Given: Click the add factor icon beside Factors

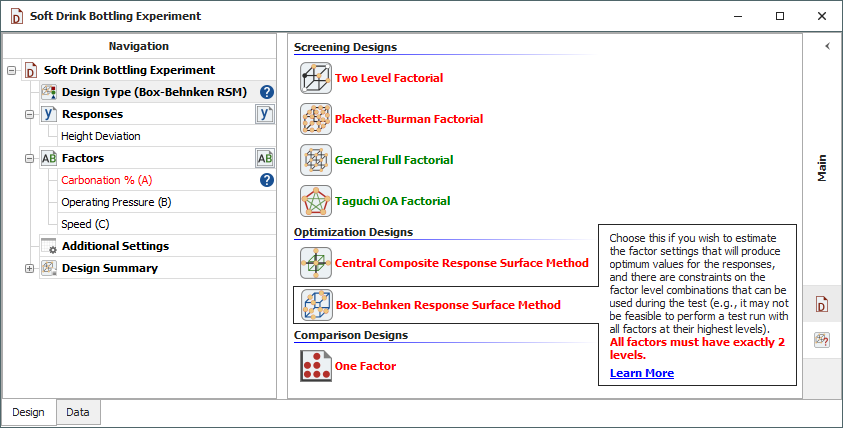Looking at the screenshot, I should tap(265, 158).
